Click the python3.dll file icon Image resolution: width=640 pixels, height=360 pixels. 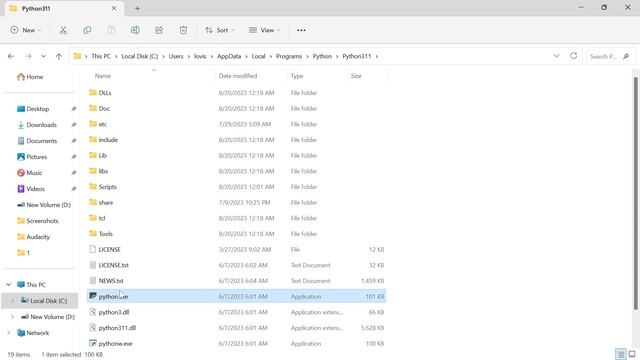(x=93, y=312)
